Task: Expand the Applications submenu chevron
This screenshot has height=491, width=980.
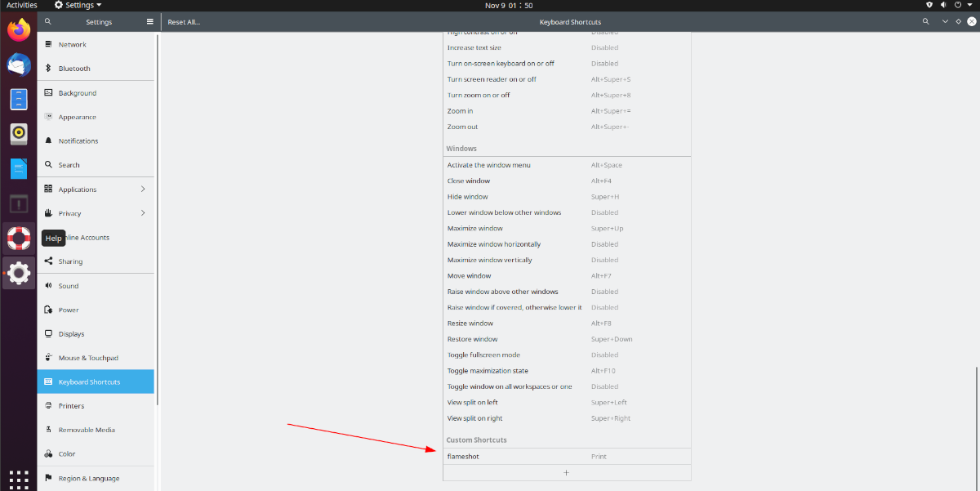Action: [x=143, y=190]
